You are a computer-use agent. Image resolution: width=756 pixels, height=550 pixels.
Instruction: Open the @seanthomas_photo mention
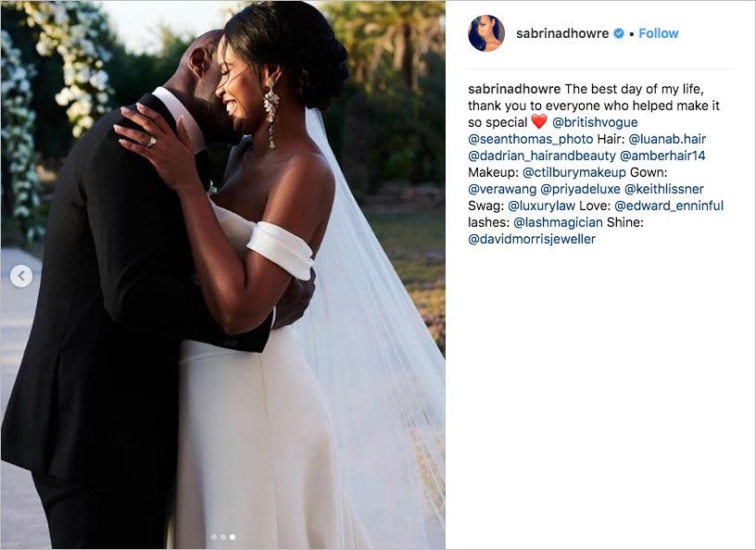pyautogui.click(x=530, y=139)
